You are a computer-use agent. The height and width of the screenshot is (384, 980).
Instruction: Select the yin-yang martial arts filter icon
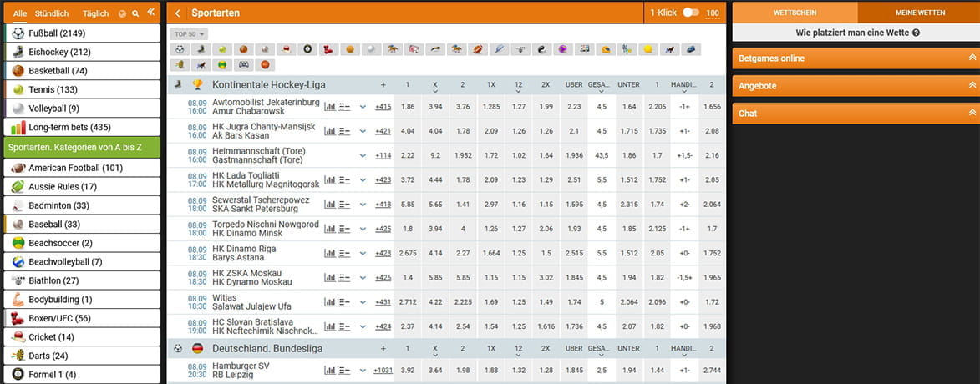(542, 49)
